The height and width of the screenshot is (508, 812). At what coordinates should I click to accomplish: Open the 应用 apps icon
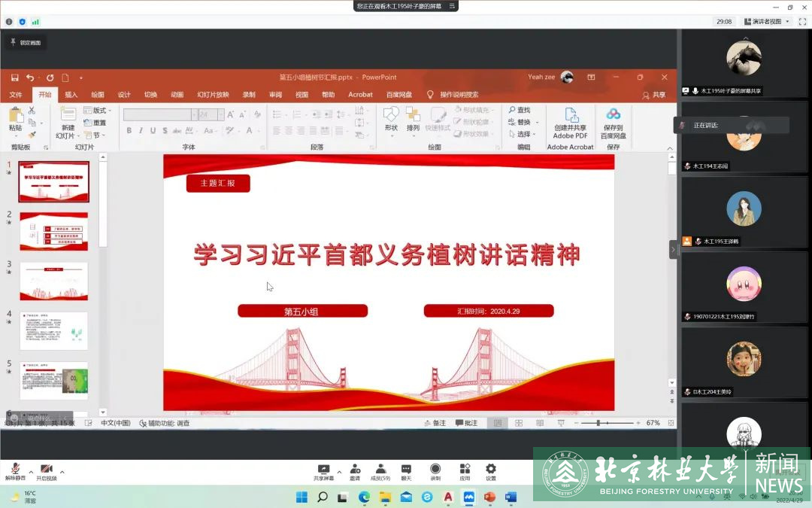pyautogui.click(x=465, y=469)
